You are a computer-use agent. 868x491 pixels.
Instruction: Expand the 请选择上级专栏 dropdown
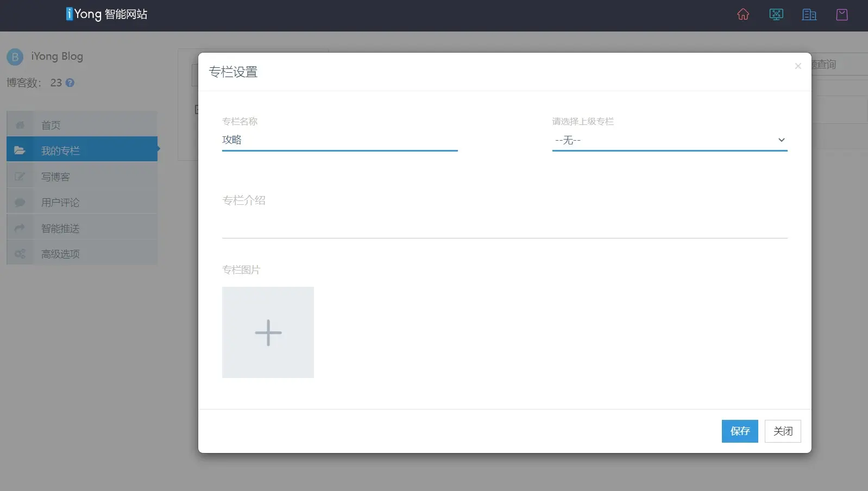(x=669, y=140)
